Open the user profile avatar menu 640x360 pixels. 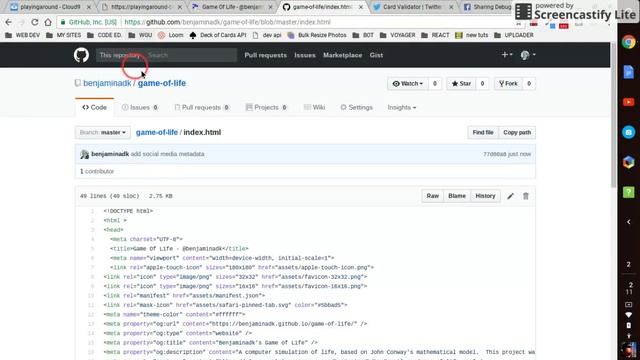[x=528, y=55]
